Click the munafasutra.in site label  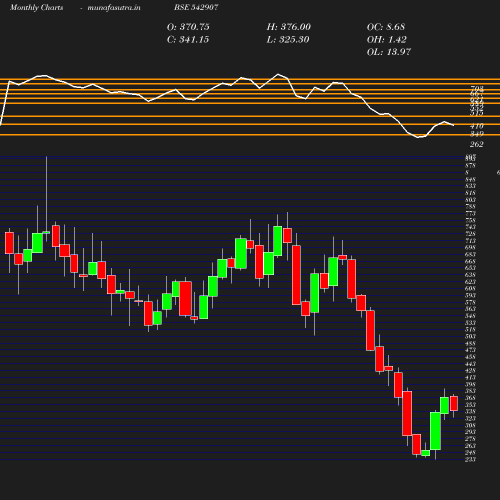point(114,8)
